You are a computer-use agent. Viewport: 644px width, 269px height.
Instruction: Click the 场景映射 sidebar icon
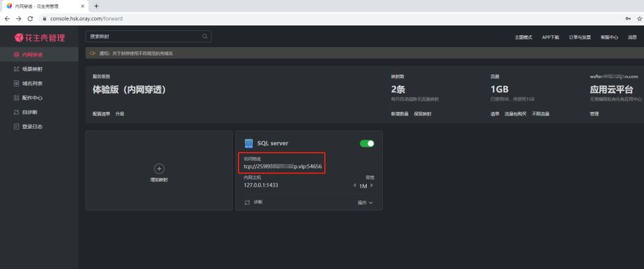pos(16,69)
